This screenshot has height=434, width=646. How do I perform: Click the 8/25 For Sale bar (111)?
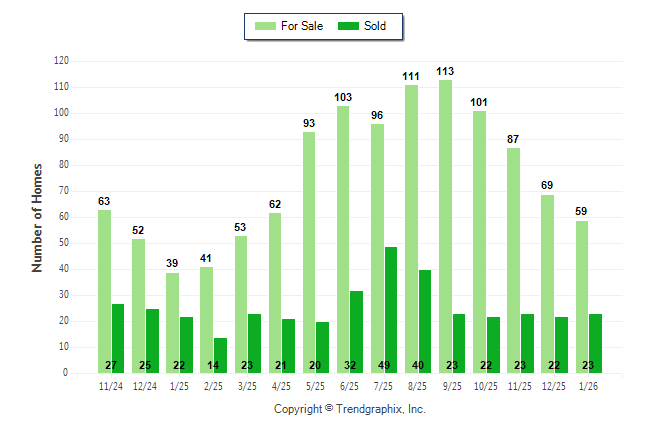(411, 229)
